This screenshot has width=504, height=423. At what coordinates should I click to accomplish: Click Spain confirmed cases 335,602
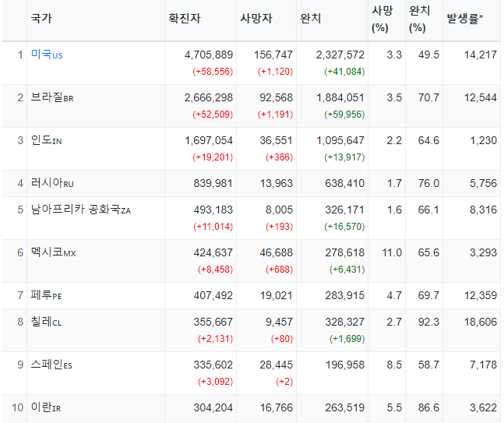point(213,365)
